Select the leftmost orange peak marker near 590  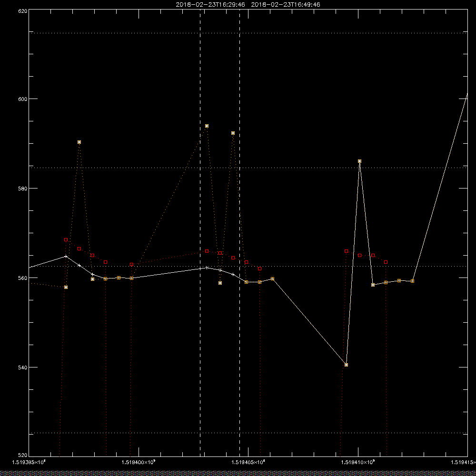tap(79, 142)
